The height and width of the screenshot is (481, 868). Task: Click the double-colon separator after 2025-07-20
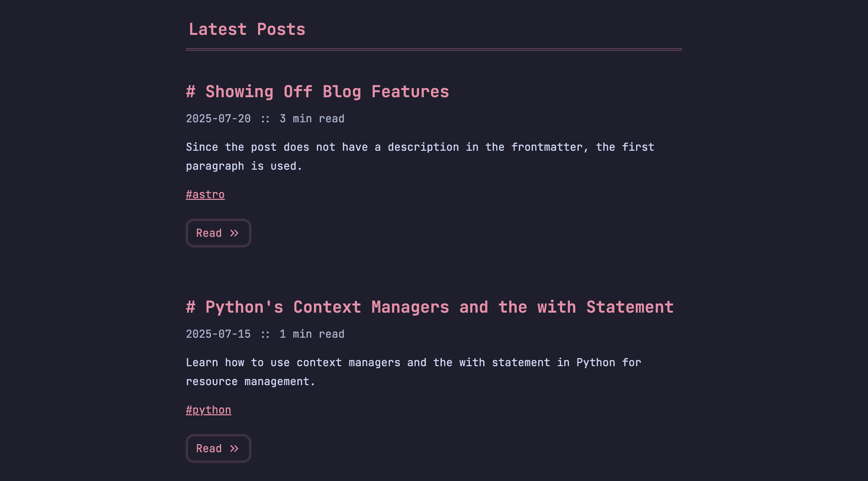coord(265,119)
